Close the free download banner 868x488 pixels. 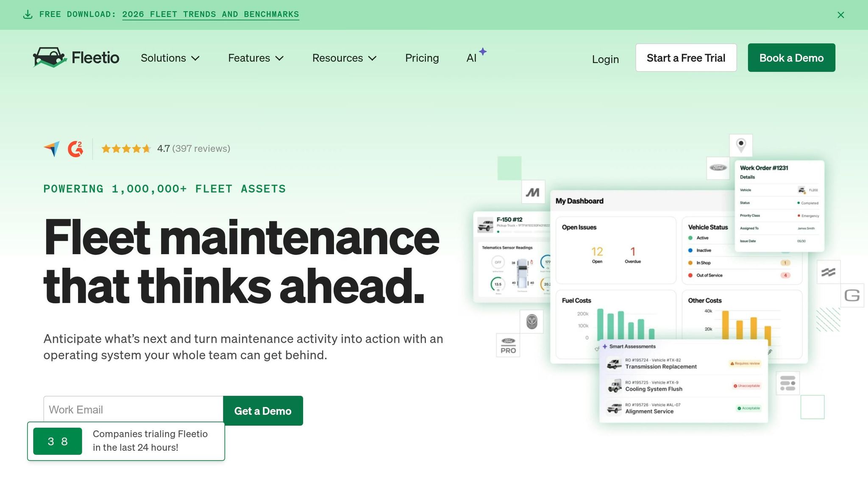(x=841, y=15)
